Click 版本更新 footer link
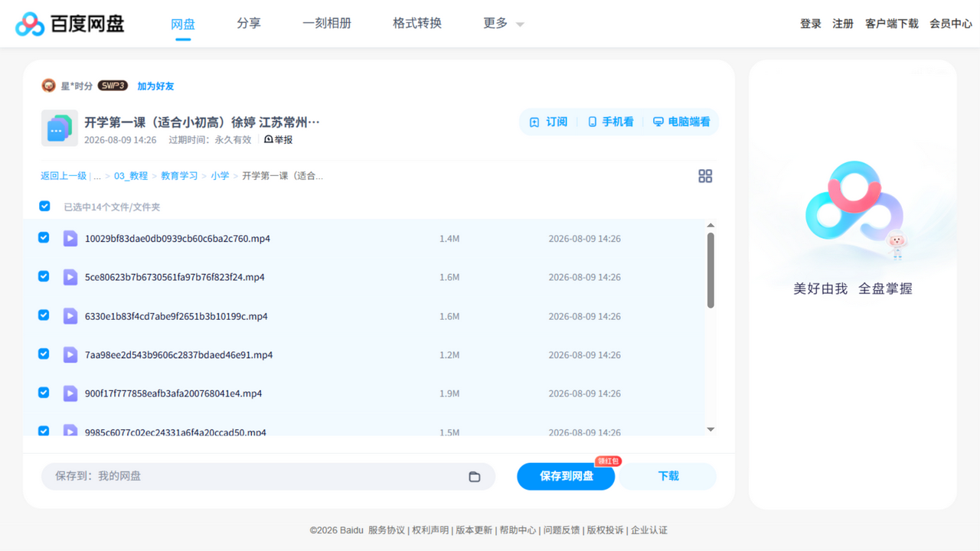The width and height of the screenshot is (980, 551). [x=474, y=530]
